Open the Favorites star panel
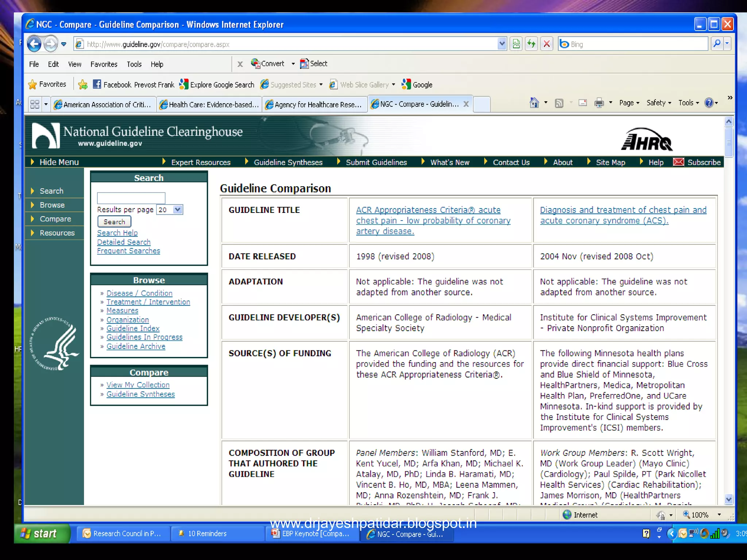 tap(47, 84)
